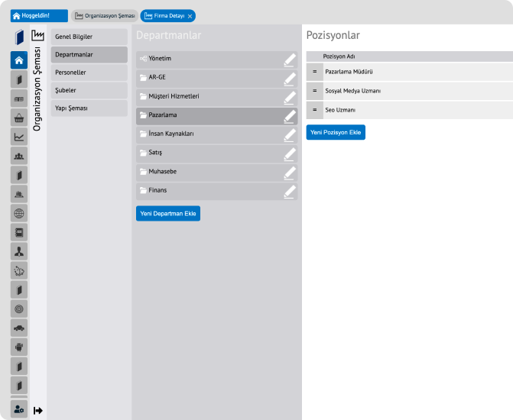The height and width of the screenshot is (420, 513).
Task: Click edit pencil for Pazarlama
Action: 290,117
